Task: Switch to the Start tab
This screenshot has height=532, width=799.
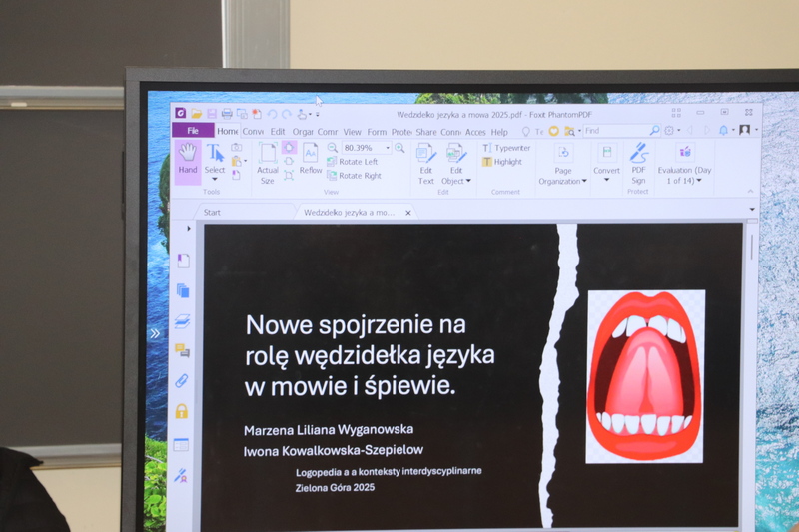Action: pos(213,212)
